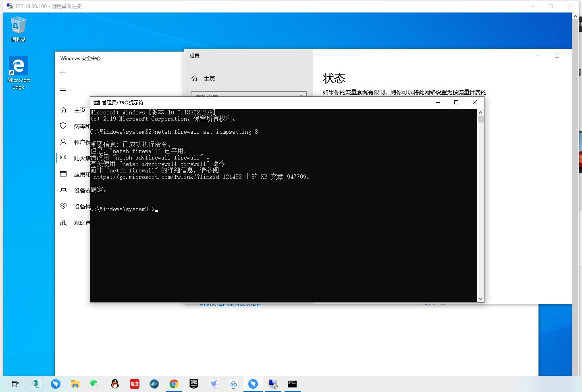Click the home icon in Settings window

click(x=194, y=79)
